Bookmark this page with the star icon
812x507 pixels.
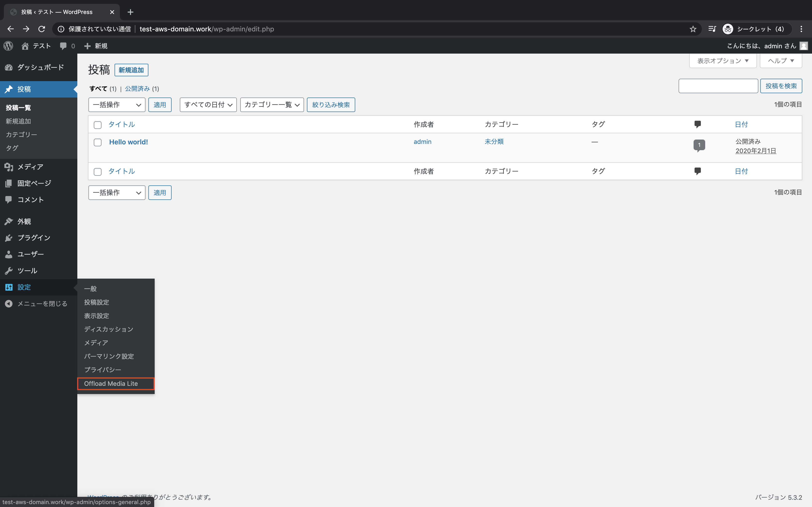[693, 29]
